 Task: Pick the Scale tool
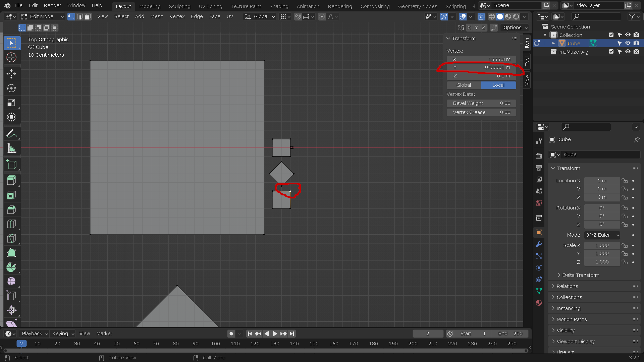pos(11,103)
